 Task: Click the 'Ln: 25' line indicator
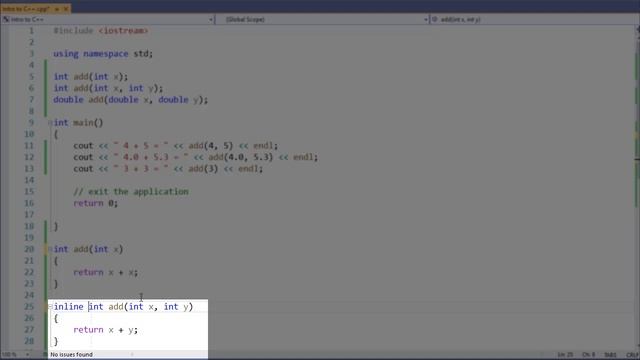point(565,355)
